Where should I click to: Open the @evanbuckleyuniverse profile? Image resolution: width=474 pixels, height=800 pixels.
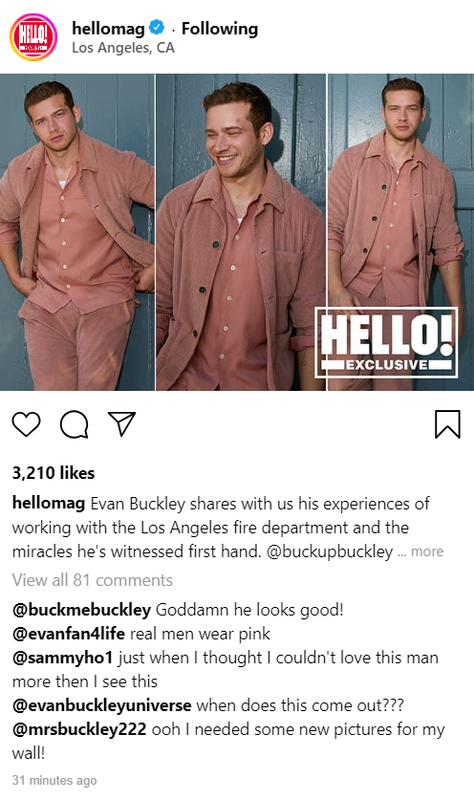pos(102,706)
